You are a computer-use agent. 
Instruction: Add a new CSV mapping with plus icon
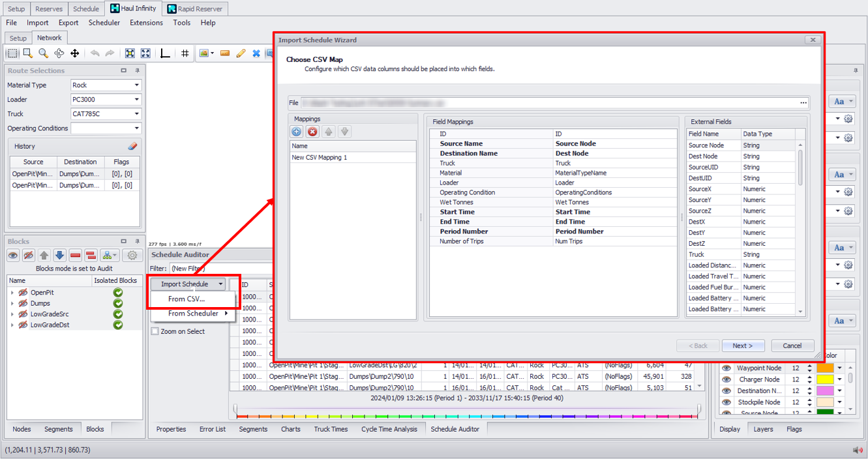[297, 132]
